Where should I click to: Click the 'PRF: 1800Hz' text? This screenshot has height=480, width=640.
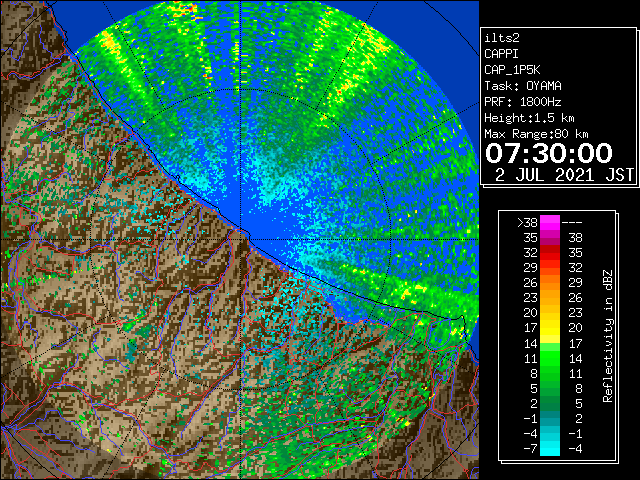[x=522, y=102]
